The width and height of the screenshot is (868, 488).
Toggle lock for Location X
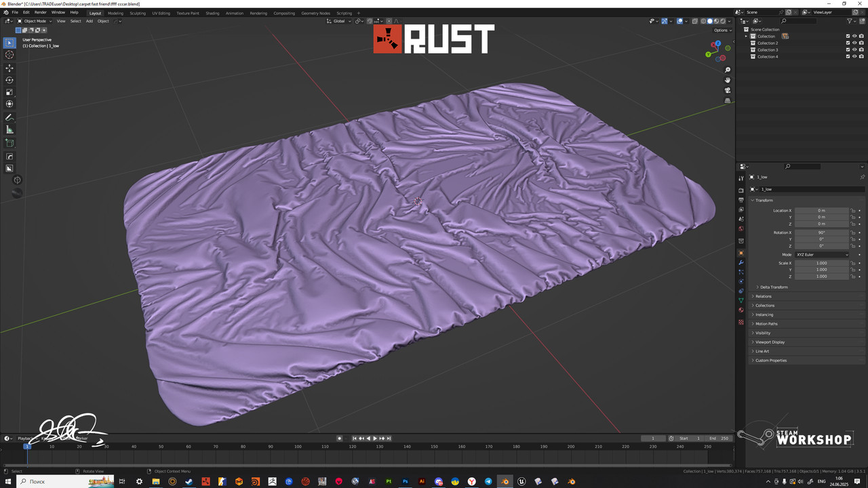point(853,211)
